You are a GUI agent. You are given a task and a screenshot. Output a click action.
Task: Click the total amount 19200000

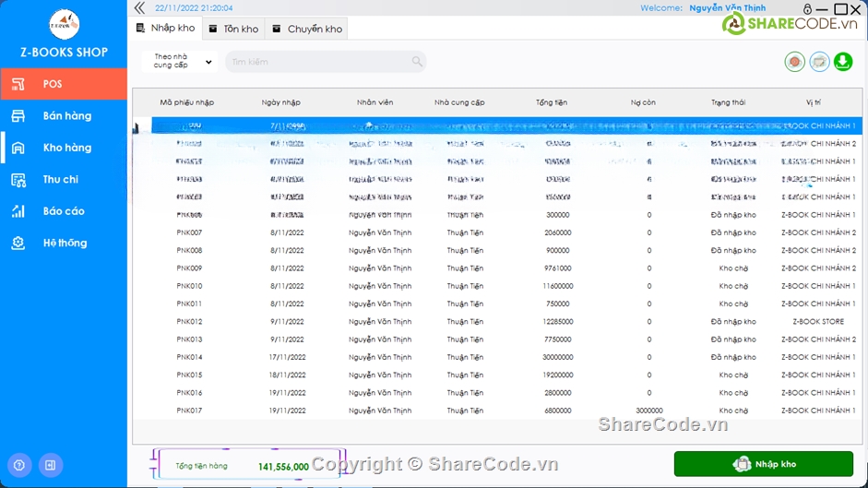pyautogui.click(x=557, y=375)
